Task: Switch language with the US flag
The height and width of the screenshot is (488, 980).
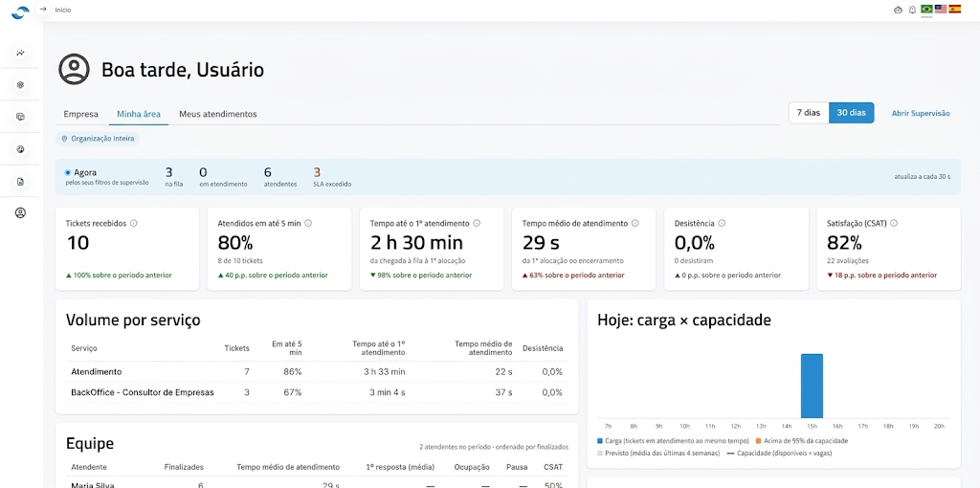Action: click(941, 10)
